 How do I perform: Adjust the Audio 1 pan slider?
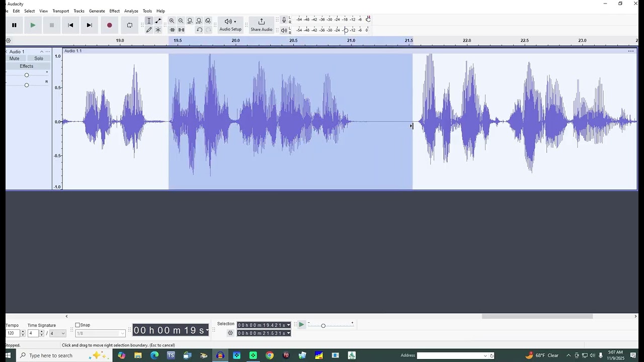[x=27, y=85]
